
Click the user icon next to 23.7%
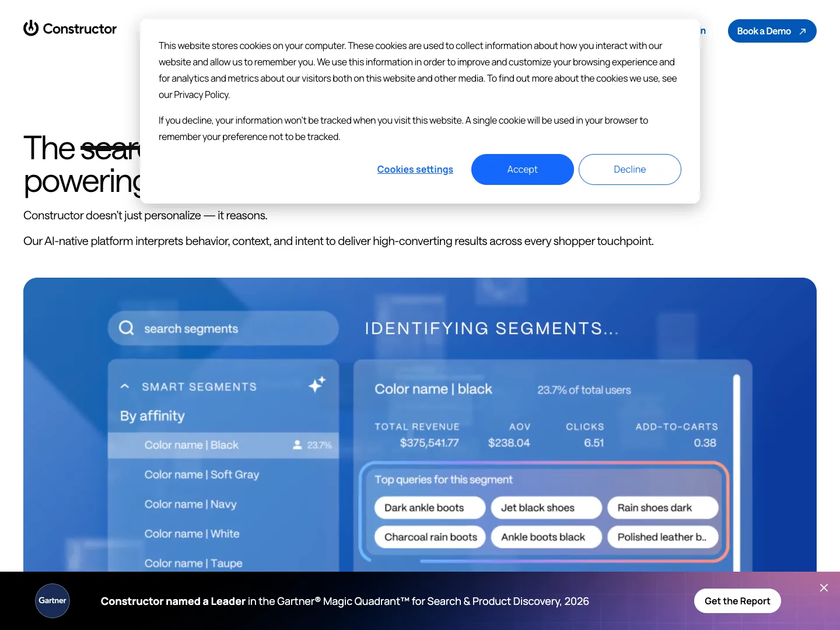point(297,445)
